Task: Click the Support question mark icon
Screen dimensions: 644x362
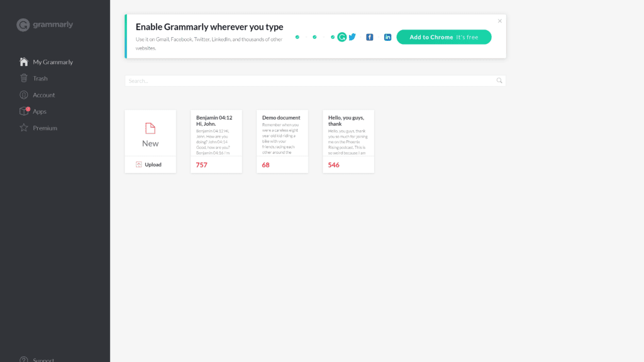Action: coord(24,359)
